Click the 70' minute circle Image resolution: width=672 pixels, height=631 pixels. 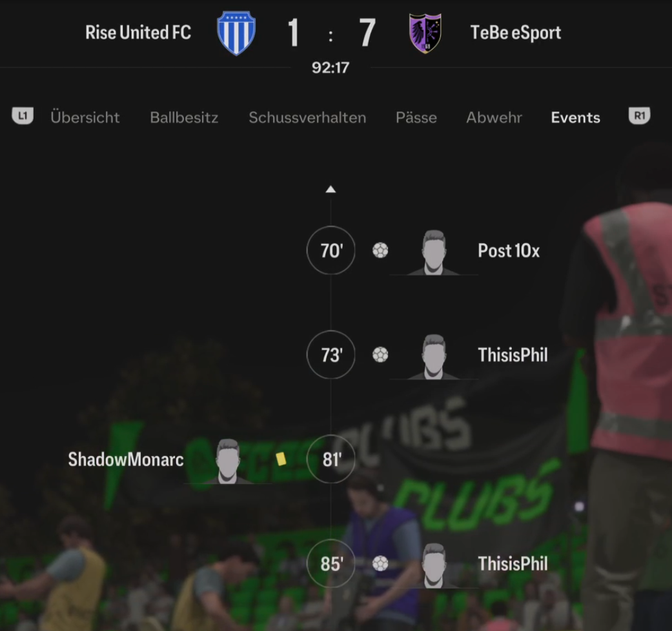pyautogui.click(x=331, y=250)
